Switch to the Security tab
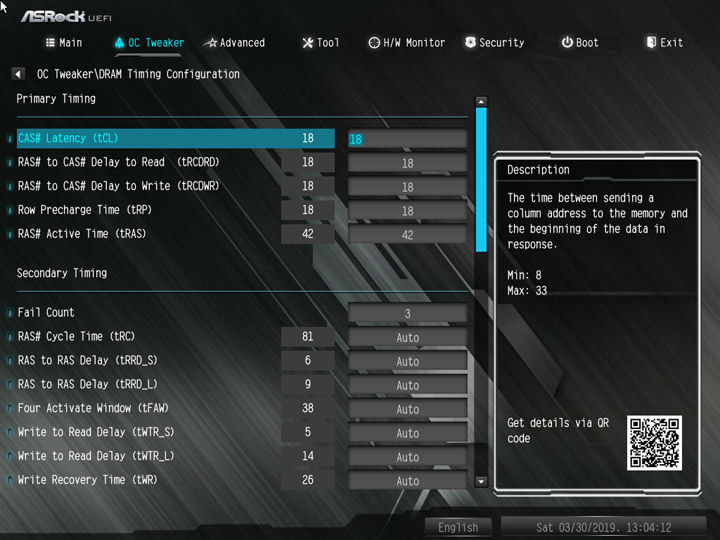720x540 pixels. pos(495,43)
